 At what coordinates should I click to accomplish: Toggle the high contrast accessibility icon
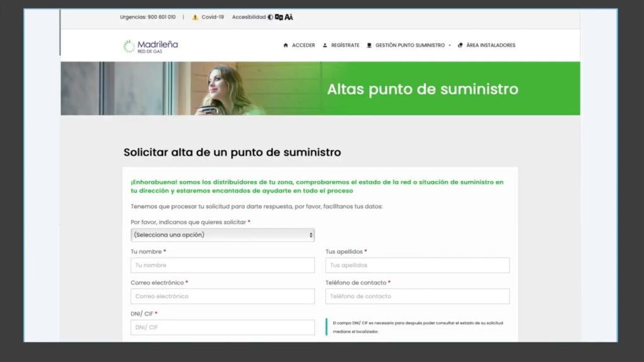(x=270, y=17)
